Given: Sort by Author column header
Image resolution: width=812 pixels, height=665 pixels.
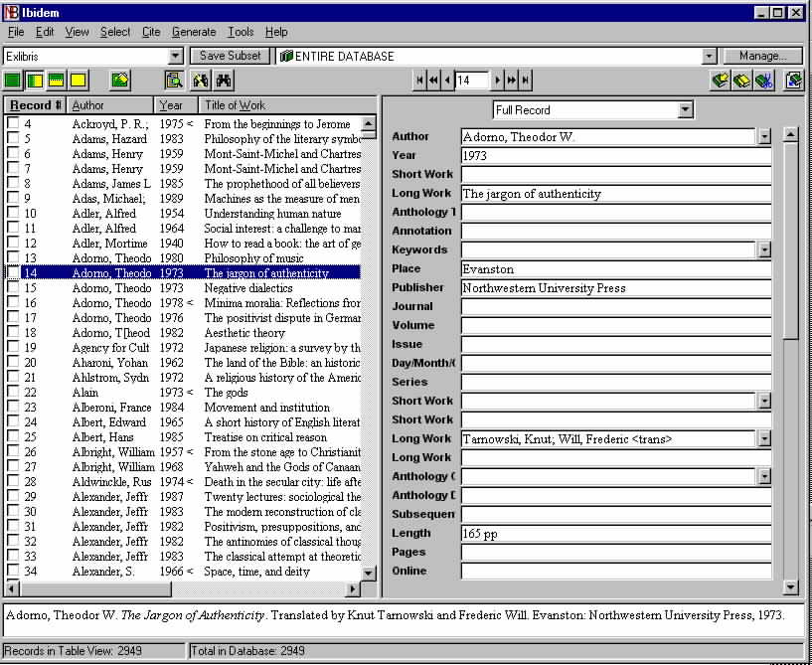Looking at the screenshot, I should click(x=110, y=105).
